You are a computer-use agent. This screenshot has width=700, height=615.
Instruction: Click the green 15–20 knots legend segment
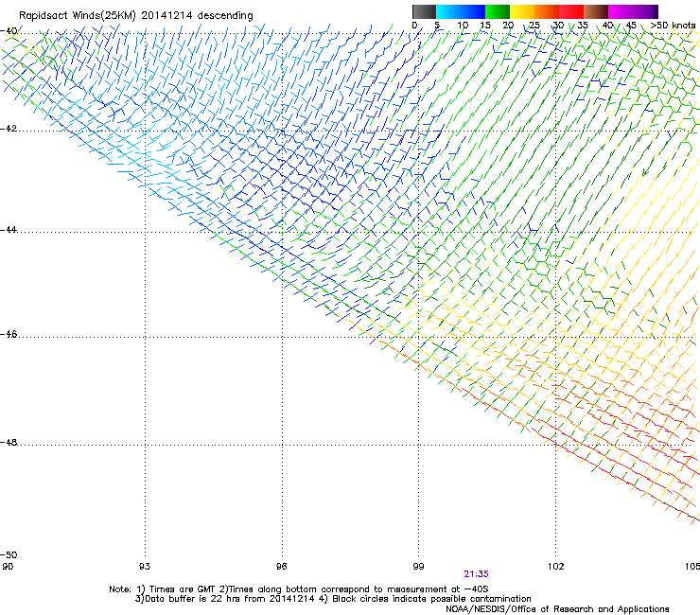pyautogui.click(x=498, y=11)
